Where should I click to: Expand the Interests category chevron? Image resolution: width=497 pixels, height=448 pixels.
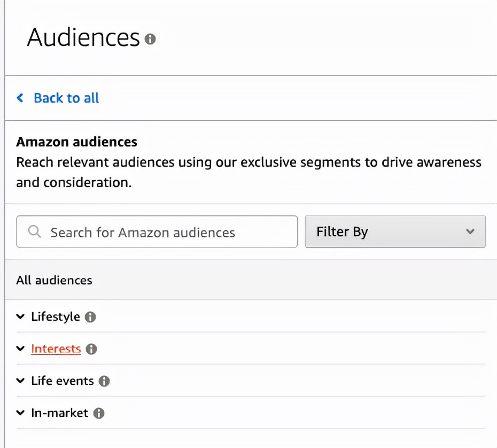click(x=20, y=349)
